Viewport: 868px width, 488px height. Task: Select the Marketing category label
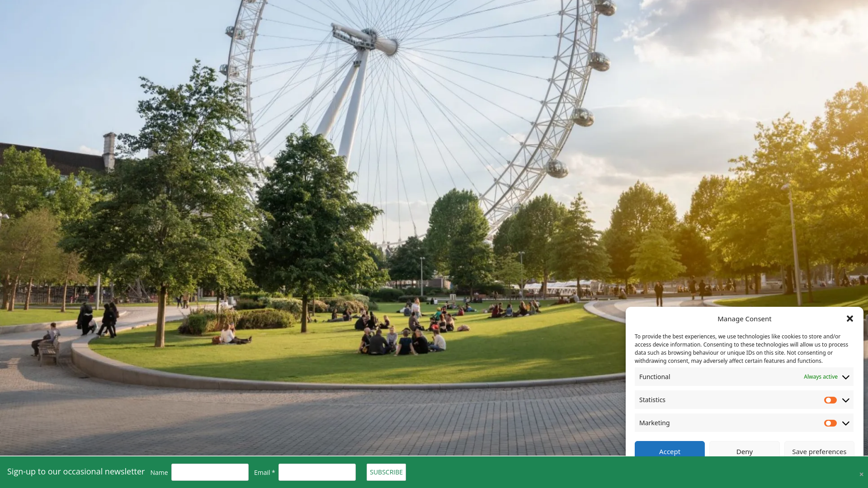(655, 423)
